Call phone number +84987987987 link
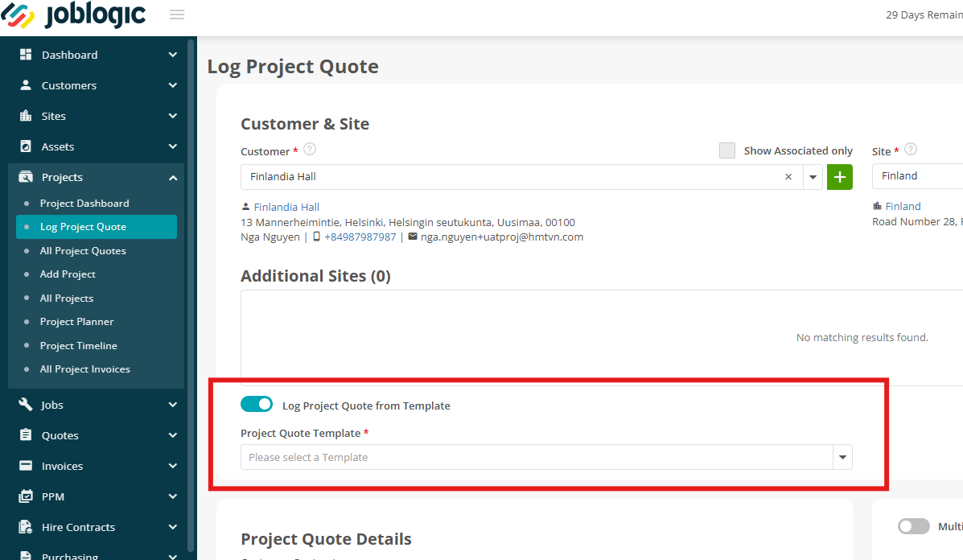Screen dimensions: 963x560 pyautogui.click(x=360, y=237)
